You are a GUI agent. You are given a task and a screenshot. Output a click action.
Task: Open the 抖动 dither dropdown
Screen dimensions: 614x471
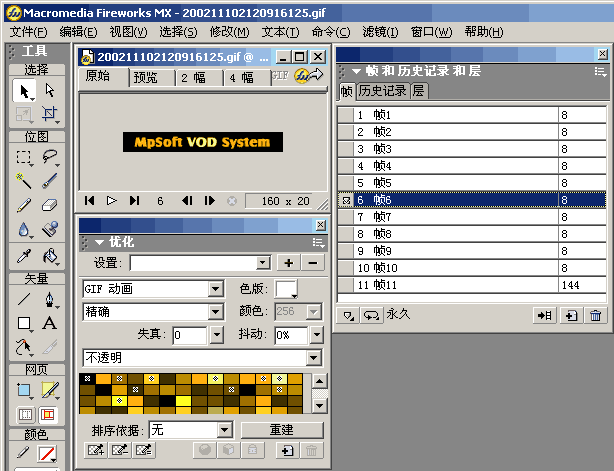click(x=317, y=335)
